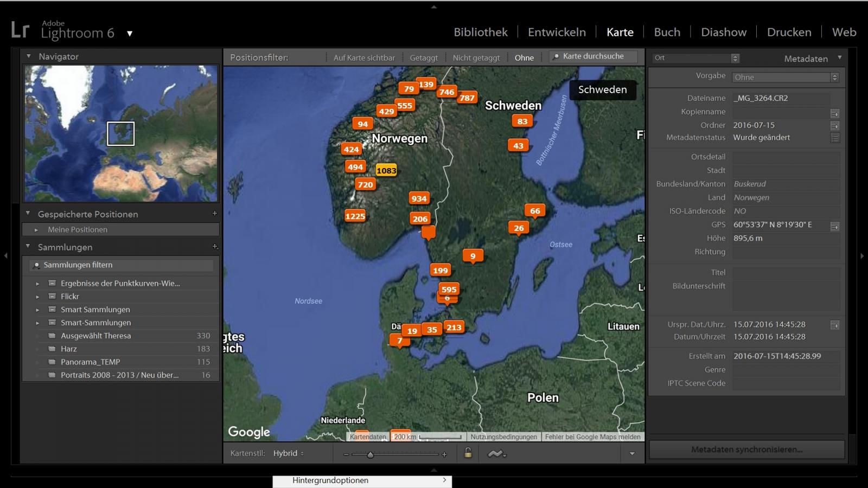The height and width of the screenshot is (488, 868).
Task: Click the 494 map marker
Action: pos(355,167)
